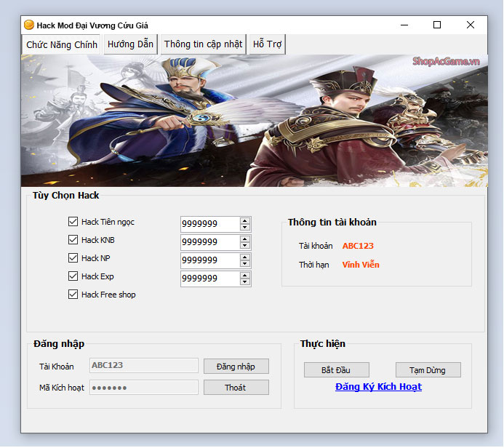Increase the Hack Exp value with up arrow
The image size is (504, 448).
pos(245,276)
